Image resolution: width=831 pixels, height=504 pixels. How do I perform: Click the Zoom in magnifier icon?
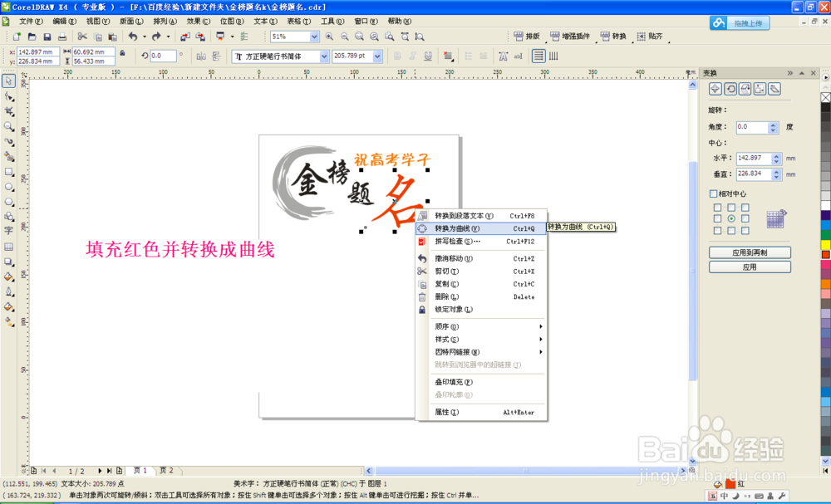(330, 37)
